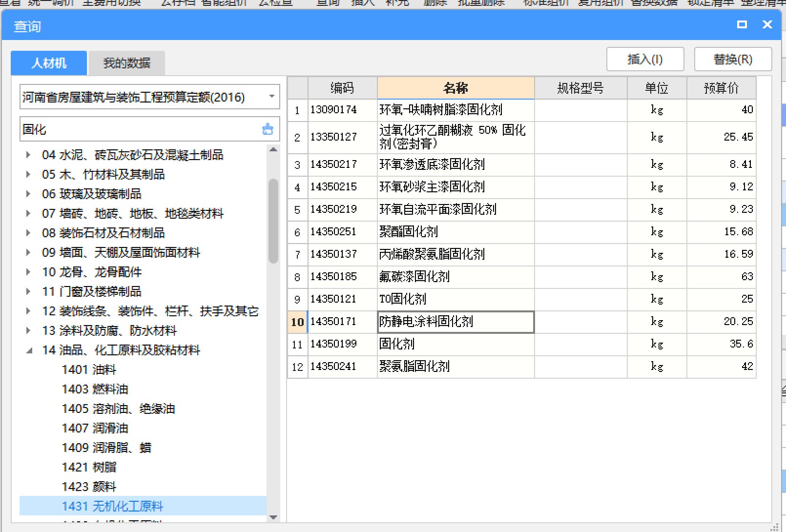Click the 预算价 column header
786x532 pixels.
tap(721, 88)
